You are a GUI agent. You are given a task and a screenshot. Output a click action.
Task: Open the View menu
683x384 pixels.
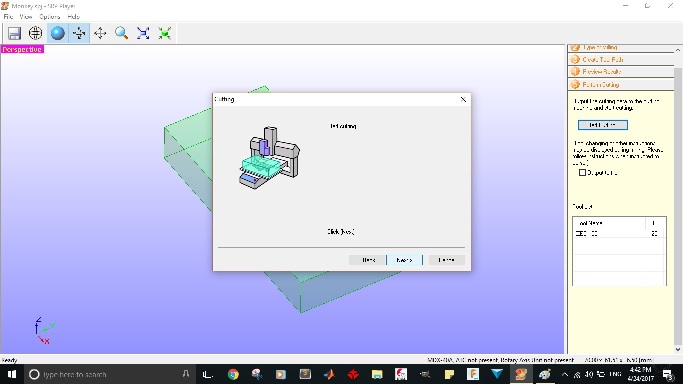click(x=26, y=17)
